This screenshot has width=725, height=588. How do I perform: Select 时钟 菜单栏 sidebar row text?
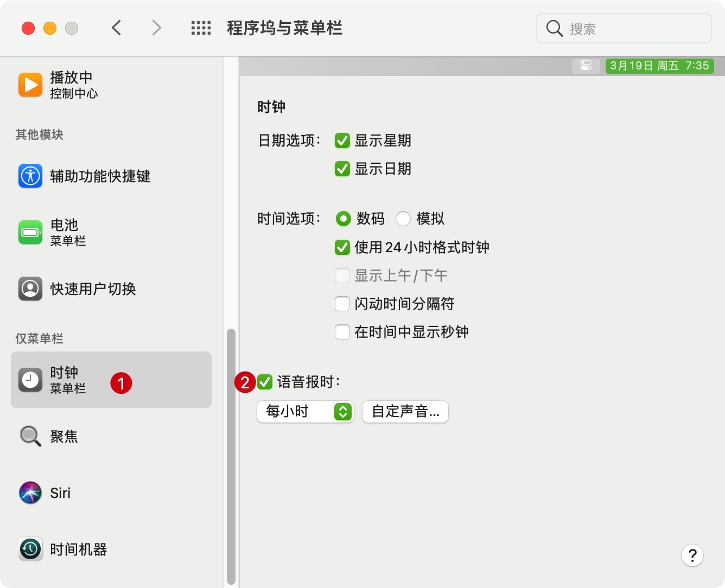68,380
